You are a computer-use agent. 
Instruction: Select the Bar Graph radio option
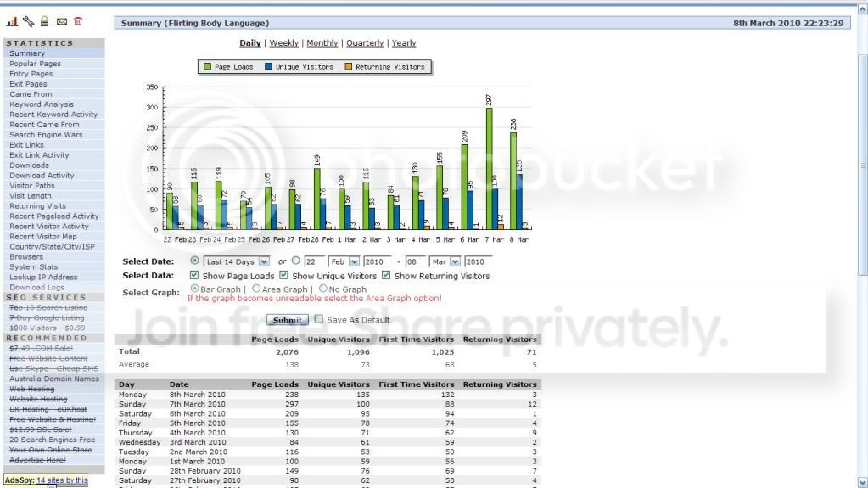pyautogui.click(x=194, y=288)
